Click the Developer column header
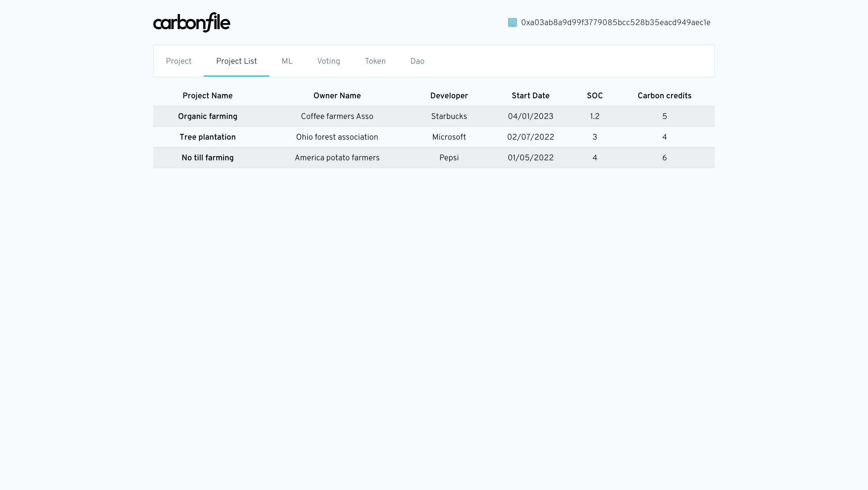Image resolution: width=868 pixels, height=490 pixels. (449, 96)
